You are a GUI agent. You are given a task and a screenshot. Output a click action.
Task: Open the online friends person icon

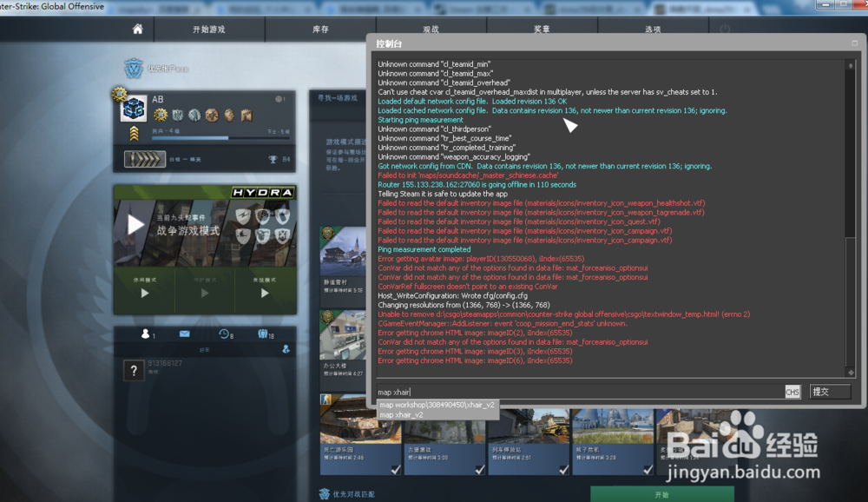click(145, 334)
